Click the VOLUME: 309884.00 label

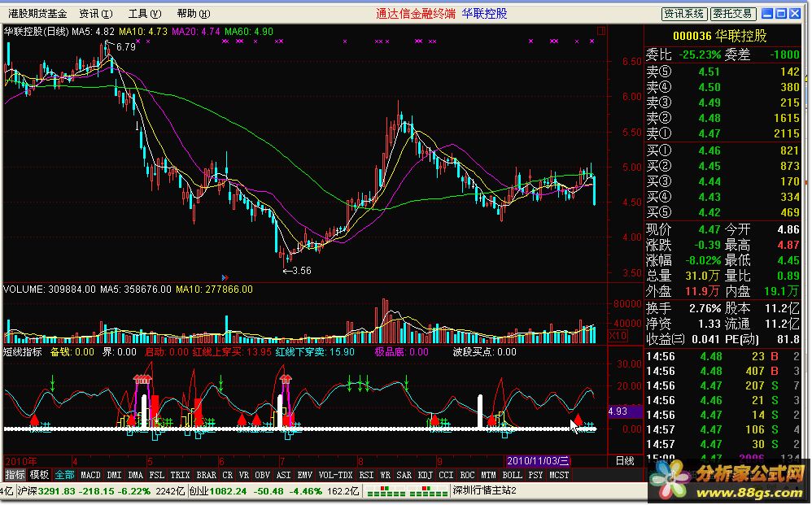(x=50, y=290)
